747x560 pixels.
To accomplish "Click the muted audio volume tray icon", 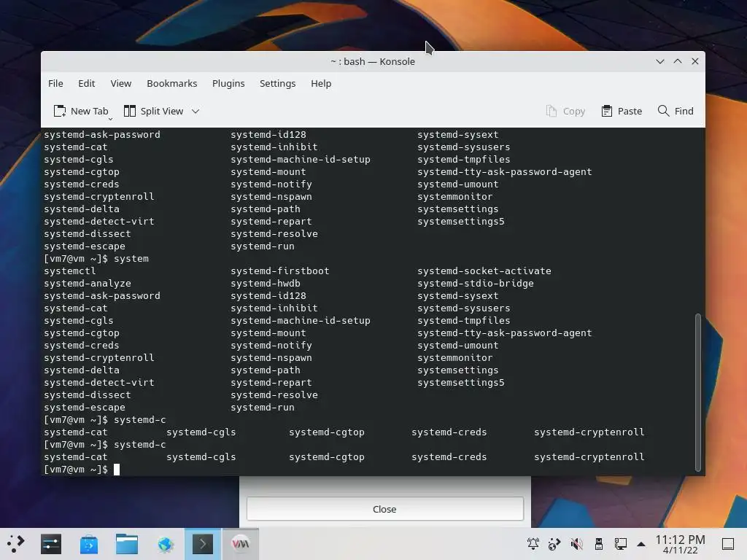I will tap(576, 543).
